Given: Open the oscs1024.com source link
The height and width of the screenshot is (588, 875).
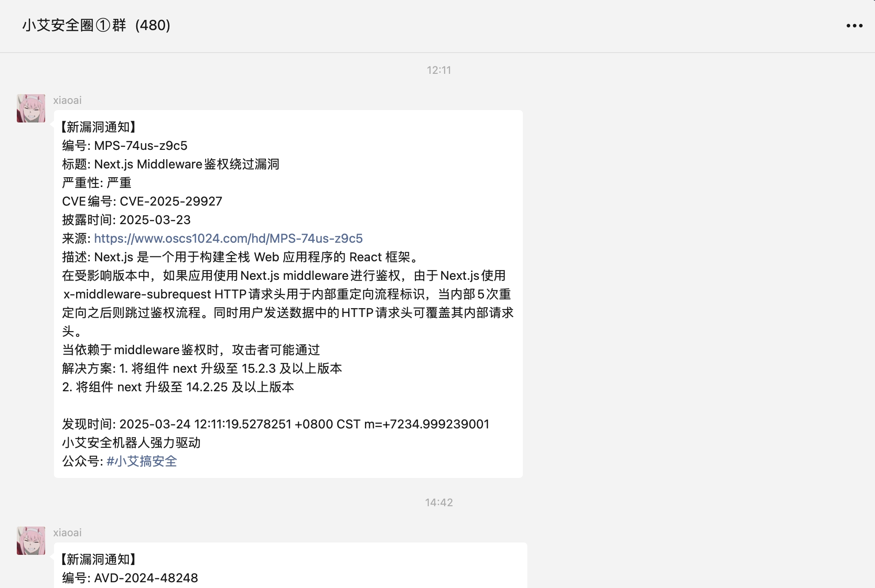Looking at the screenshot, I should click(x=228, y=238).
